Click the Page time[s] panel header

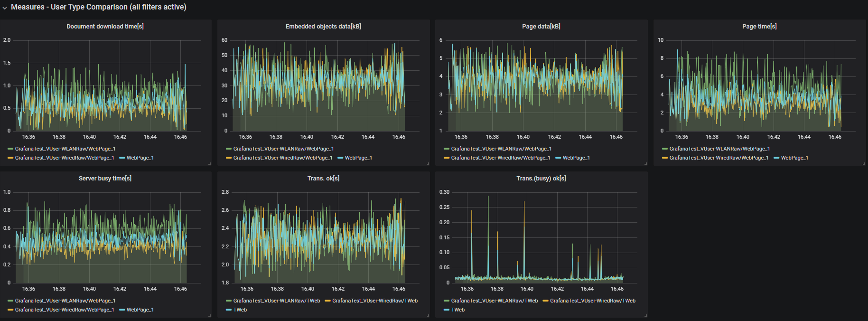[759, 27]
